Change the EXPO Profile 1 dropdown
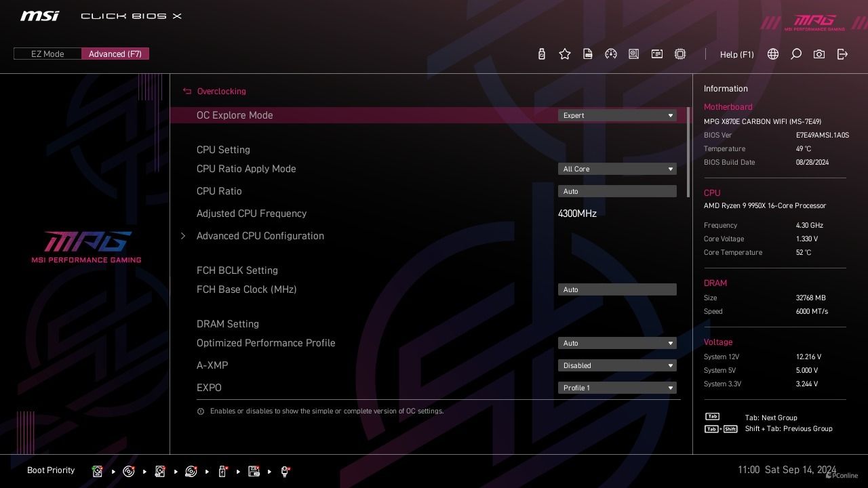 point(617,388)
